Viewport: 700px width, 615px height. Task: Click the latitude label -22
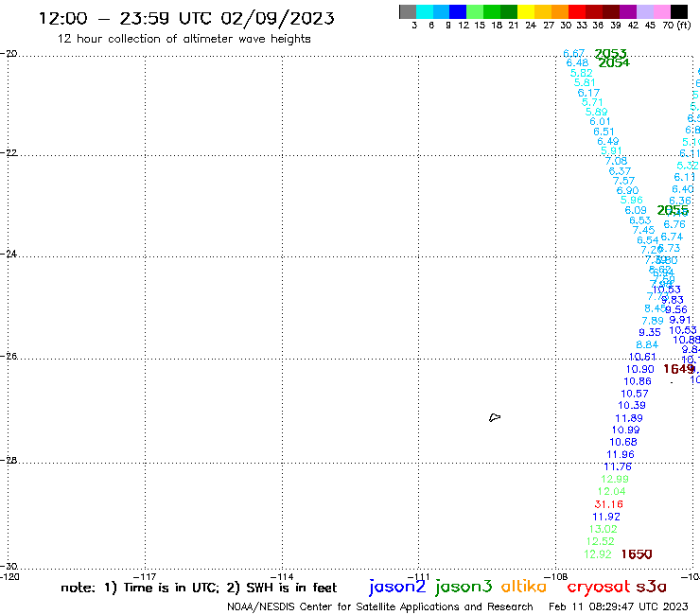pyautogui.click(x=9, y=152)
